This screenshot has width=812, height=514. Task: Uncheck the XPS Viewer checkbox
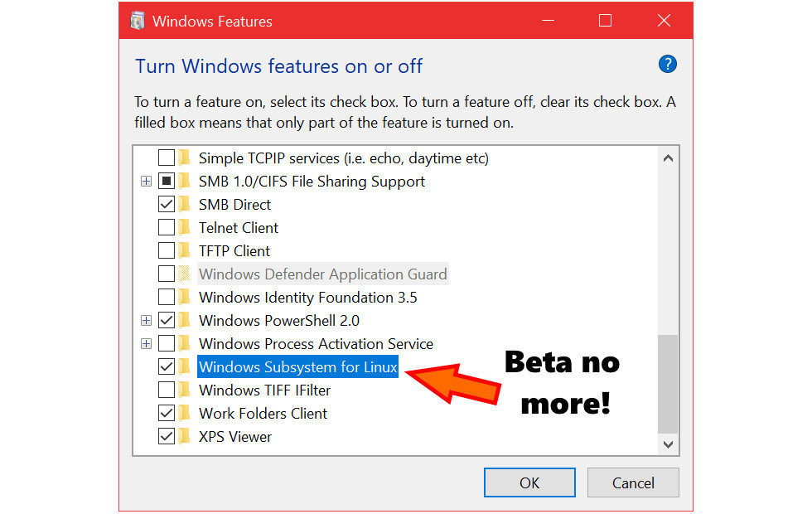167,436
